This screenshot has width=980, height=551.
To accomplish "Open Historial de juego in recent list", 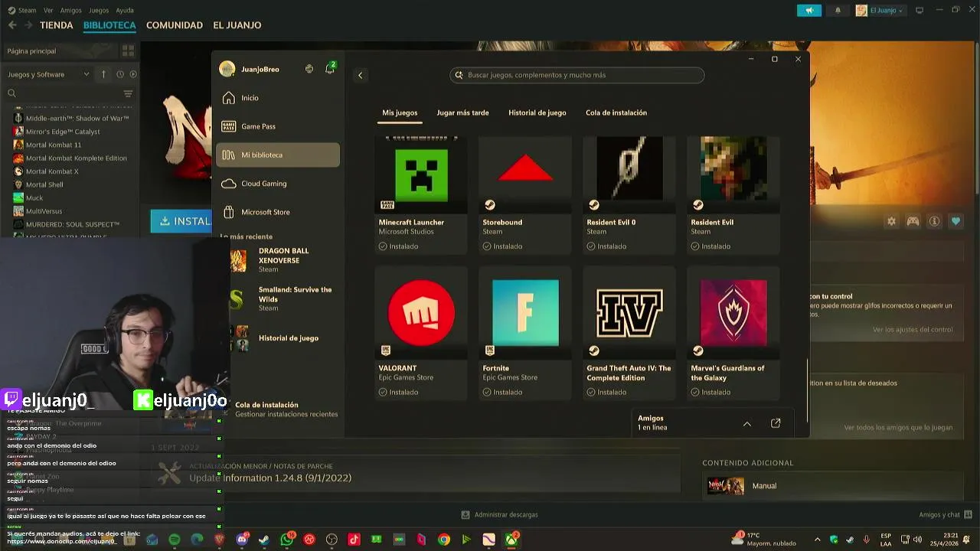I will coord(288,337).
